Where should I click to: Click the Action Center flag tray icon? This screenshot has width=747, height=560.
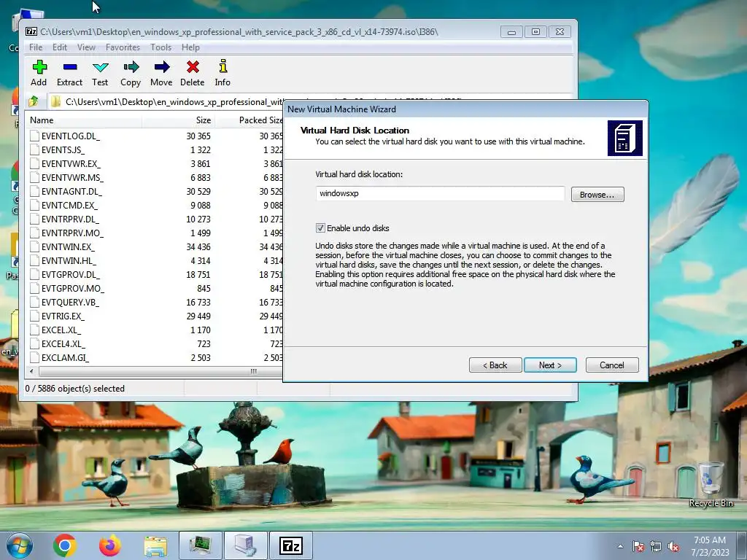tap(638, 546)
